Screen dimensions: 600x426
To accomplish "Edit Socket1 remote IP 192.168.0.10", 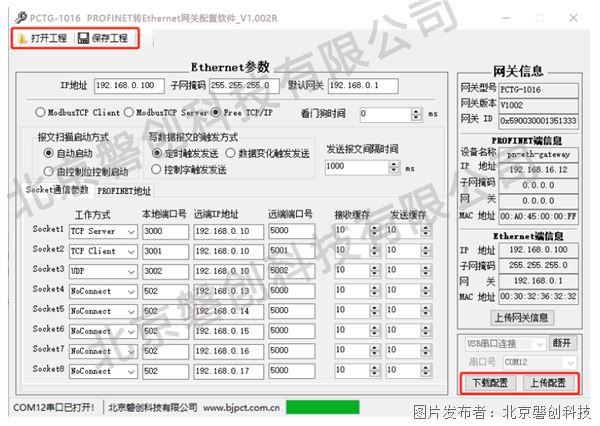I will pos(228,232).
